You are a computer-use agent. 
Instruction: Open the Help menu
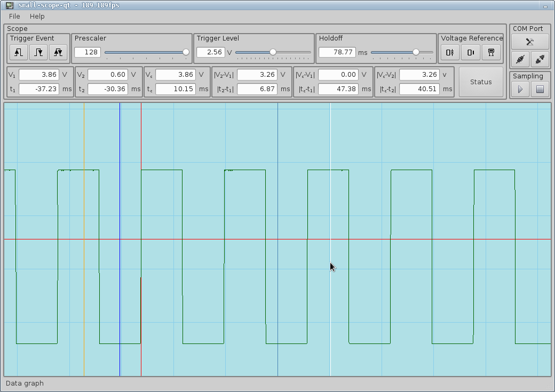click(x=37, y=17)
